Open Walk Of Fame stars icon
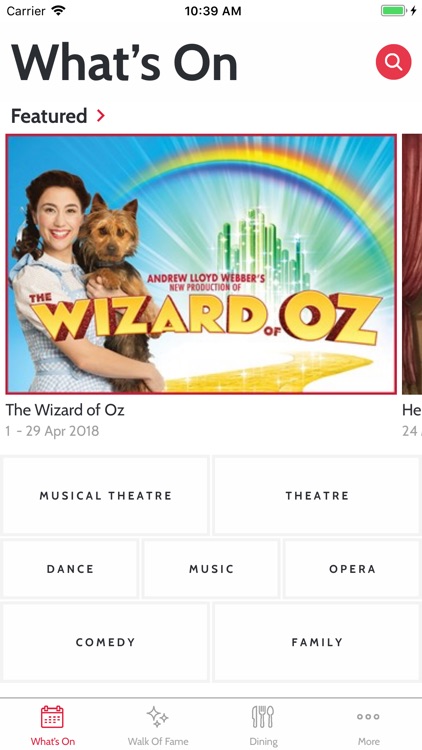422x750 pixels. pyautogui.click(x=157, y=717)
